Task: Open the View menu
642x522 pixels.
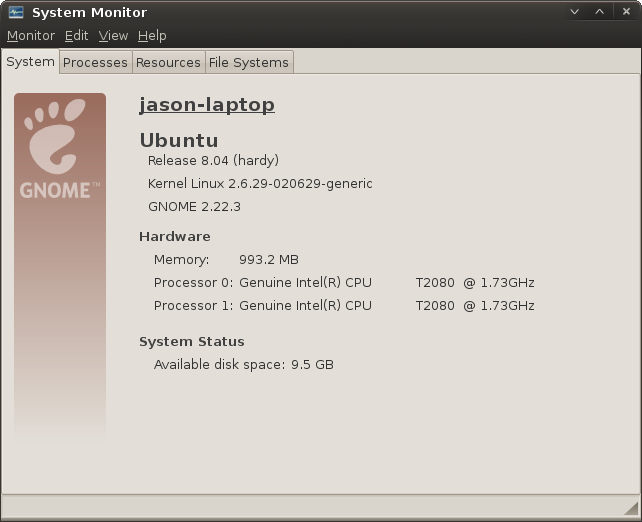Action: click(113, 36)
